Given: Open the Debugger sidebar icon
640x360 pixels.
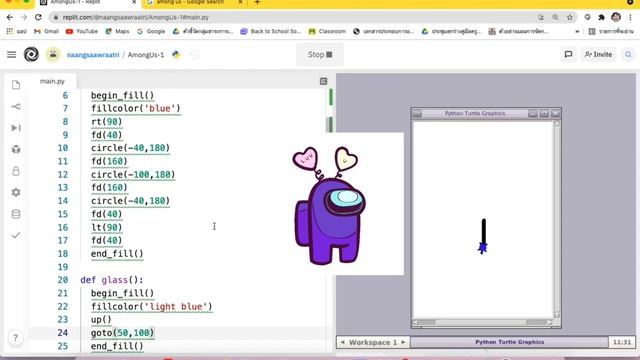Looking at the screenshot, I should [16, 128].
